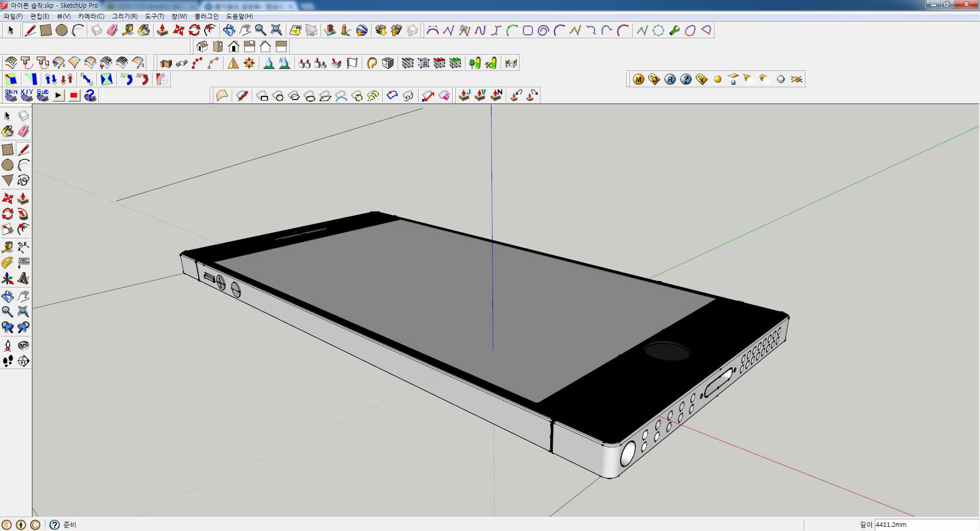Open the 편집(E) menu
The width and height of the screenshot is (980, 531).
39,16
